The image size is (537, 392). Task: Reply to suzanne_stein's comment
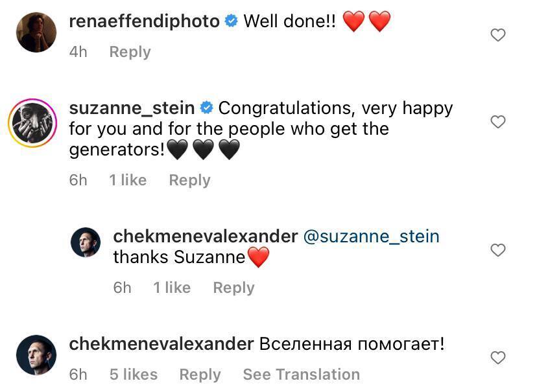(x=189, y=180)
